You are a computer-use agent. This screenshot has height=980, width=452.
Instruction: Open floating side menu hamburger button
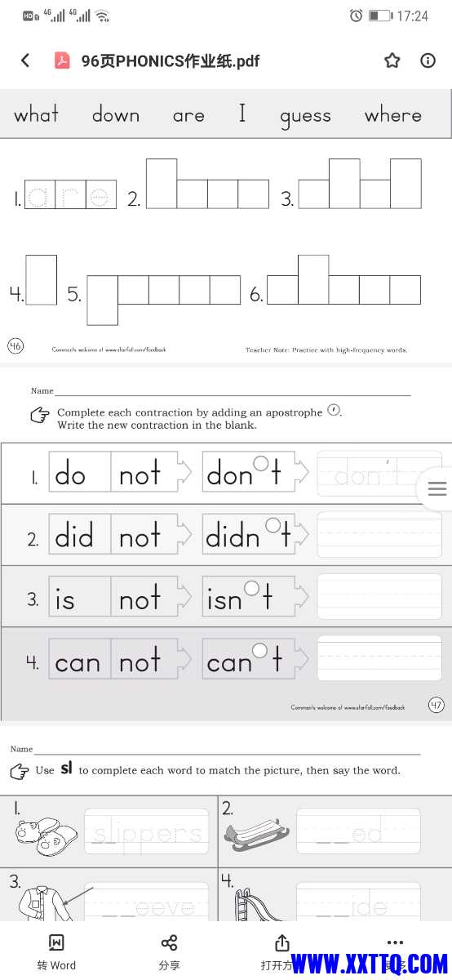coord(437,489)
